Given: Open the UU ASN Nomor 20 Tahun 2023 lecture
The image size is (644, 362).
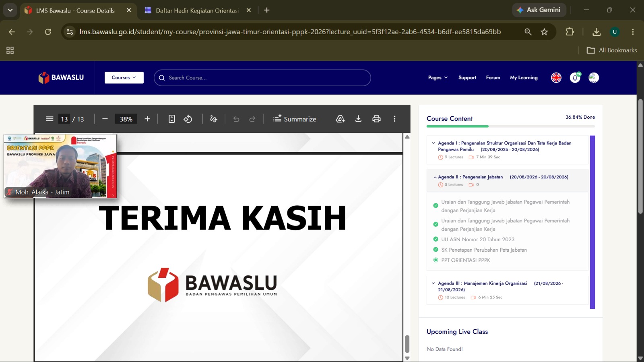Looking at the screenshot, I should (x=478, y=239).
